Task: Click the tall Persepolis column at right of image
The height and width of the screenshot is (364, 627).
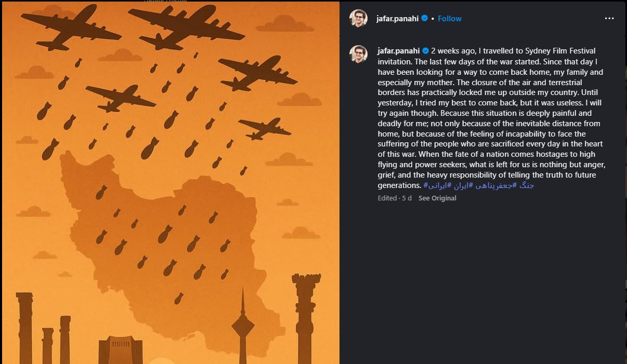Action: (x=305, y=317)
